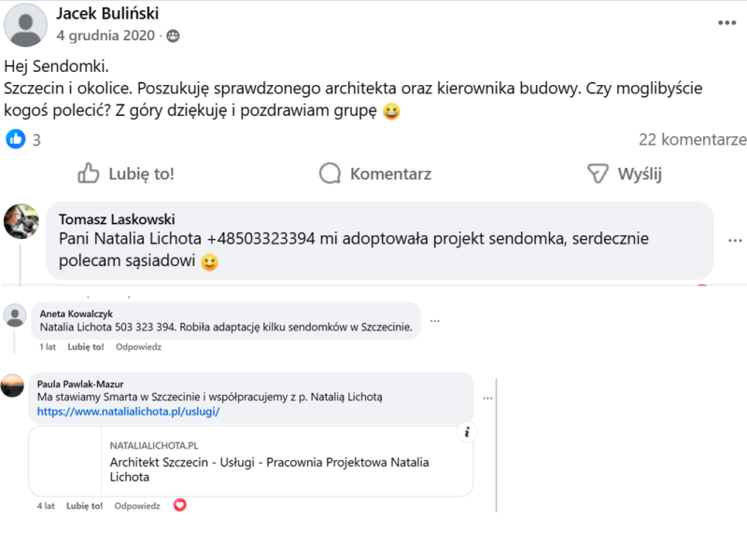747x560 pixels.
Task: Open the 22 komentarze link
Action: 692,140
